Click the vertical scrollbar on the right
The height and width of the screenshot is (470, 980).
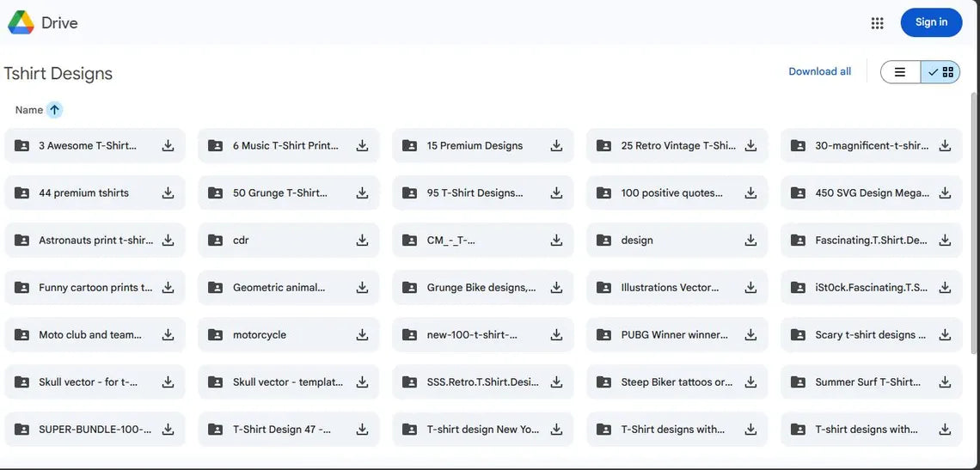(975, 222)
